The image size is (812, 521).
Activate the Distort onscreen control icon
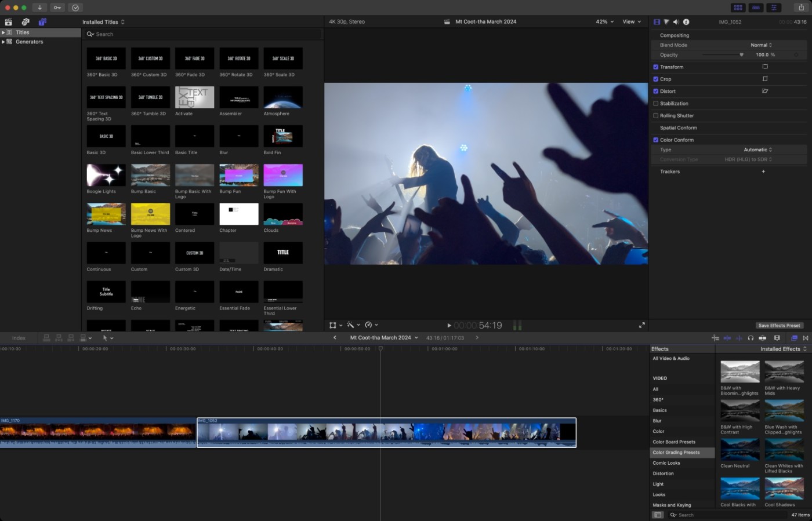(764, 91)
